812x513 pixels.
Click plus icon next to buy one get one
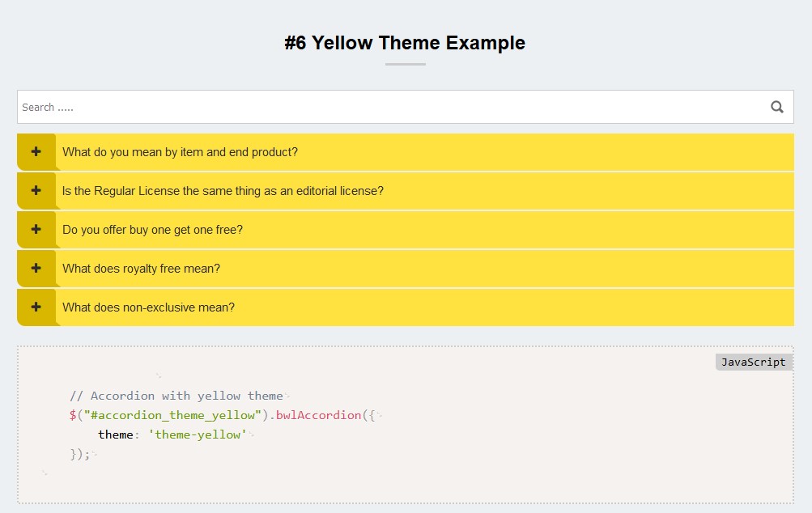pyautogui.click(x=36, y=229)
